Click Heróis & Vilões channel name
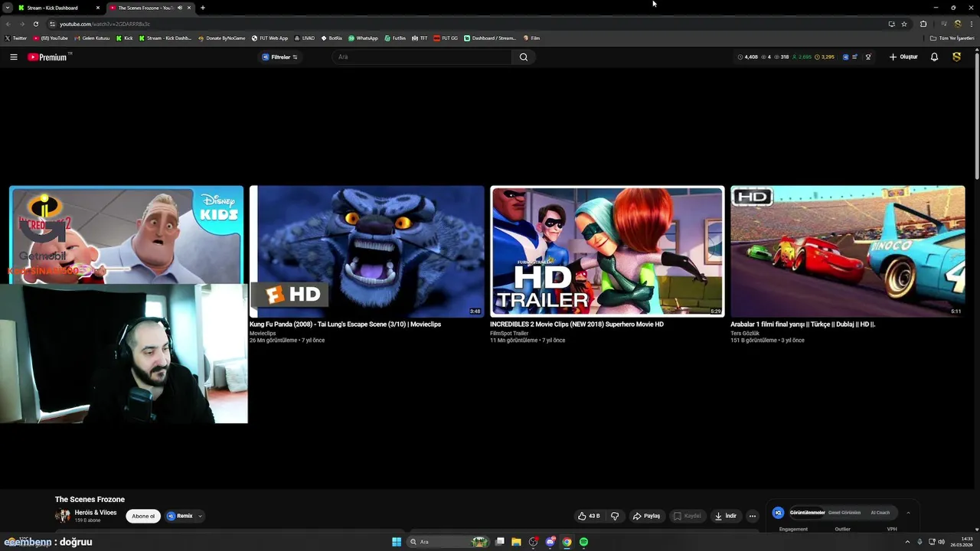Screen dimensions: 980x551 [96, 513]
